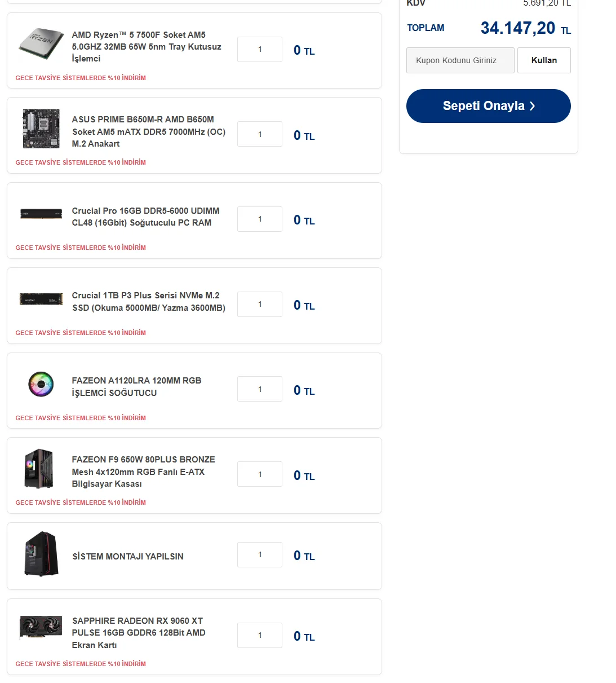Click the FAZEON RGB cooler fan image
616x683 pixels.
41,385
